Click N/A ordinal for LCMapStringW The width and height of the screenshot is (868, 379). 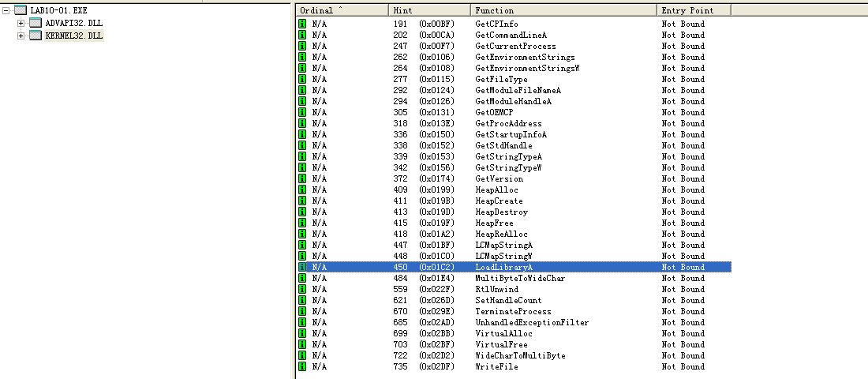click(320, 256)
